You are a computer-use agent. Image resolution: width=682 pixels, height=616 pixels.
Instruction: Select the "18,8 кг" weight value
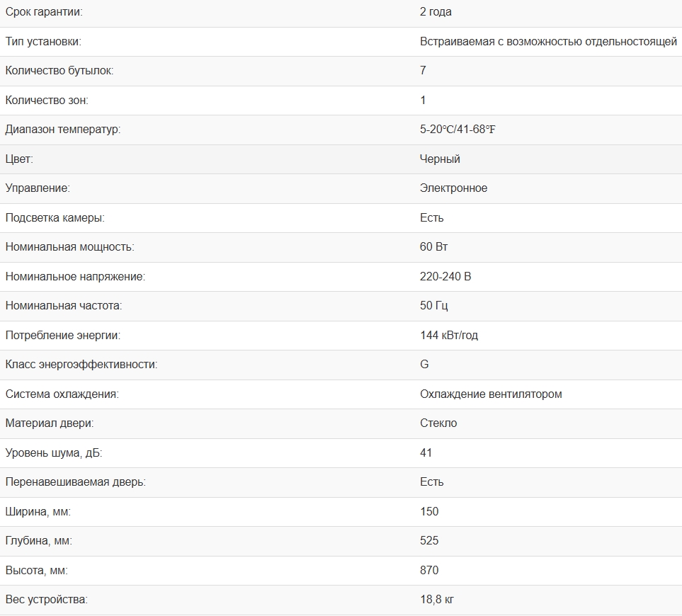(437, 600)
